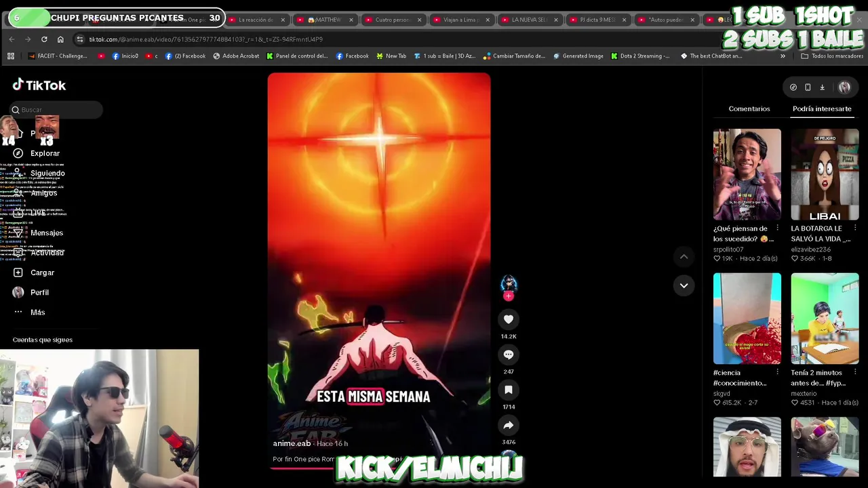The image size is (868, 488).
Task: Reload the page in the browser
Action: click(x=44, y=39)
